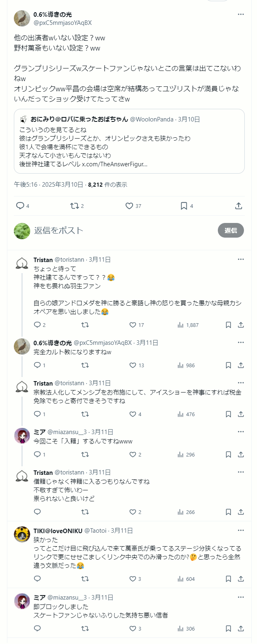
Task: Repost the main tweet with 2 reposts
Action: pyautogui.click(x=74, y=206)
